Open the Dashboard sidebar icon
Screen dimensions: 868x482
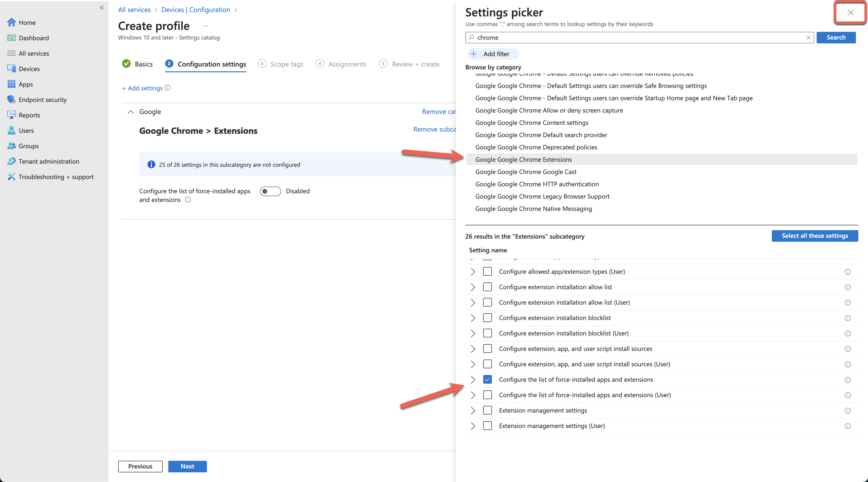[12, 38]
